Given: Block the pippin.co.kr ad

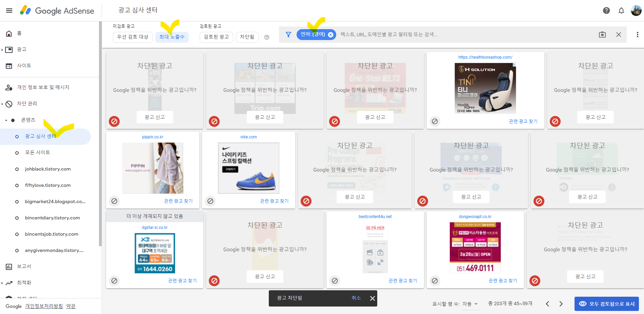Looking at the screenshot, I should coord(114,201).
